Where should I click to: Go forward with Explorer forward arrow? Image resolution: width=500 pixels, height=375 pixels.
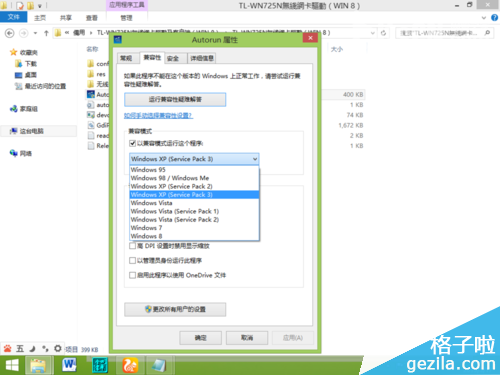tap(23, 33)
